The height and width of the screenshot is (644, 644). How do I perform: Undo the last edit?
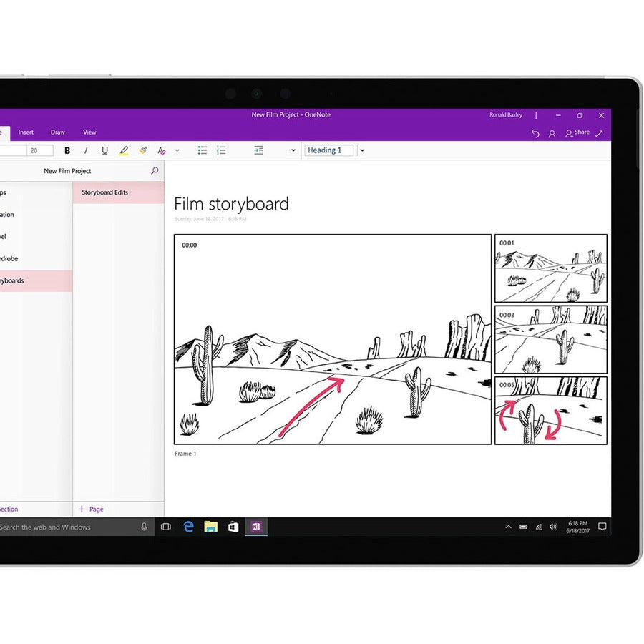(x=535, y=132)
